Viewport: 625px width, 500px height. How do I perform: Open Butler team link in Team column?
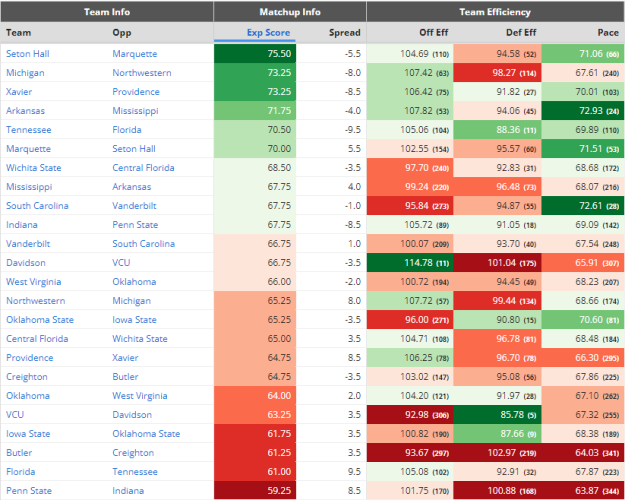tap(19, 453)
